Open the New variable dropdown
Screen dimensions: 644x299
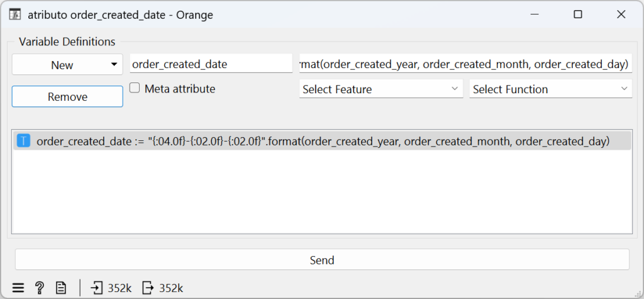click(x=67, y=65)
